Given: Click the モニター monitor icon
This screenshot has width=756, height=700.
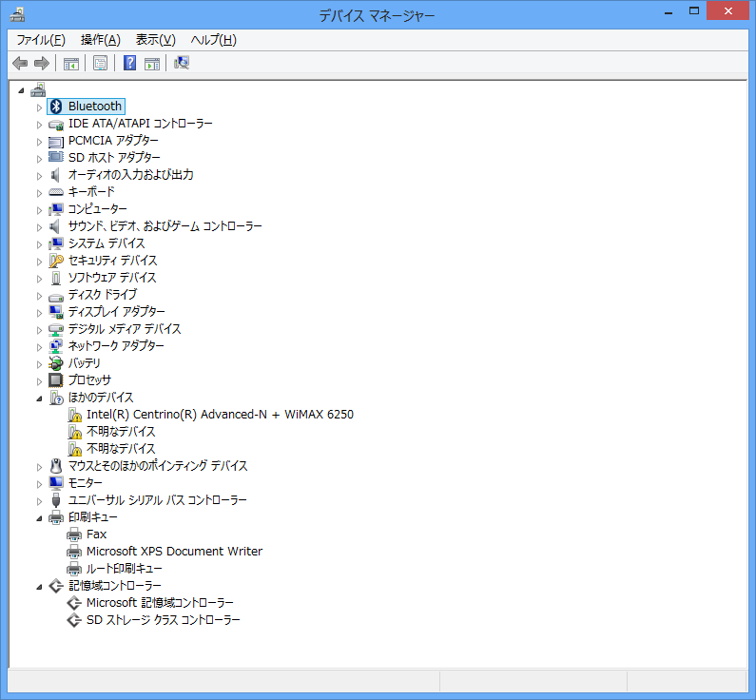Looking at the screenshot, I should tap(56, 483).
